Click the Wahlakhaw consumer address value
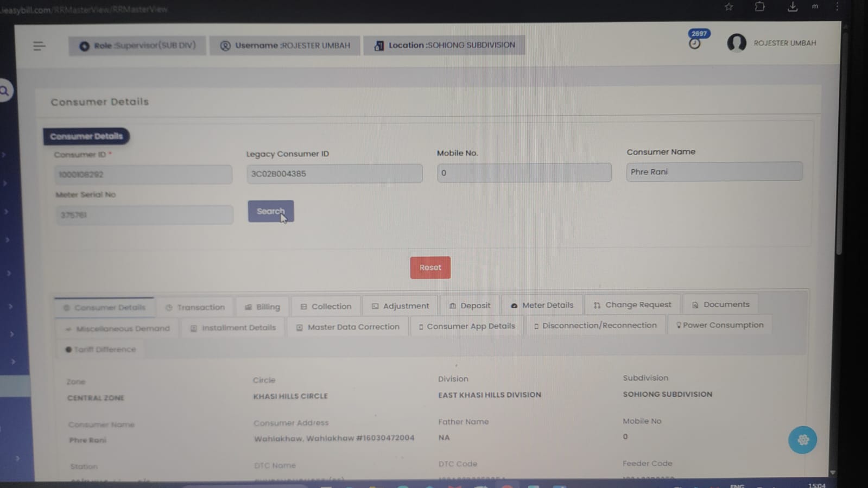 click(334, 438)
